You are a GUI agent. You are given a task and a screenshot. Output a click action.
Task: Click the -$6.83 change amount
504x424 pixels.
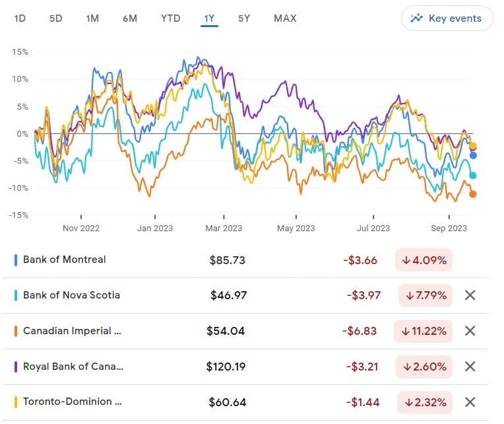point(360,331)
